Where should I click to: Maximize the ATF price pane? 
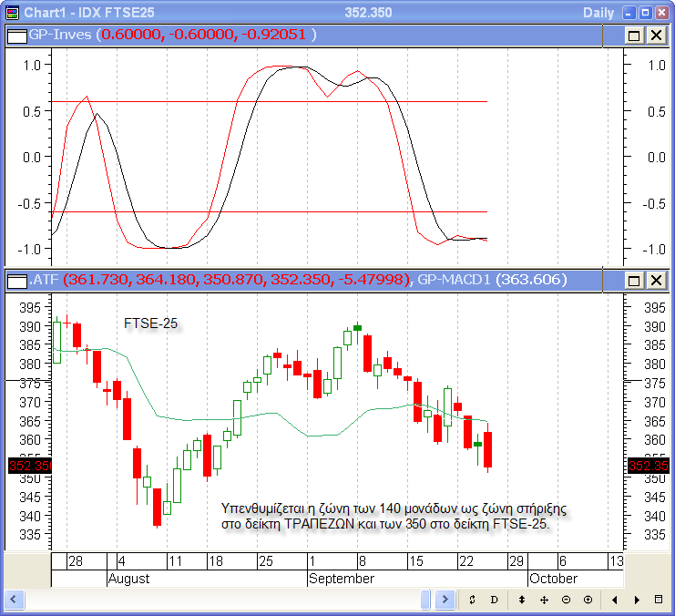pos(634,281)
